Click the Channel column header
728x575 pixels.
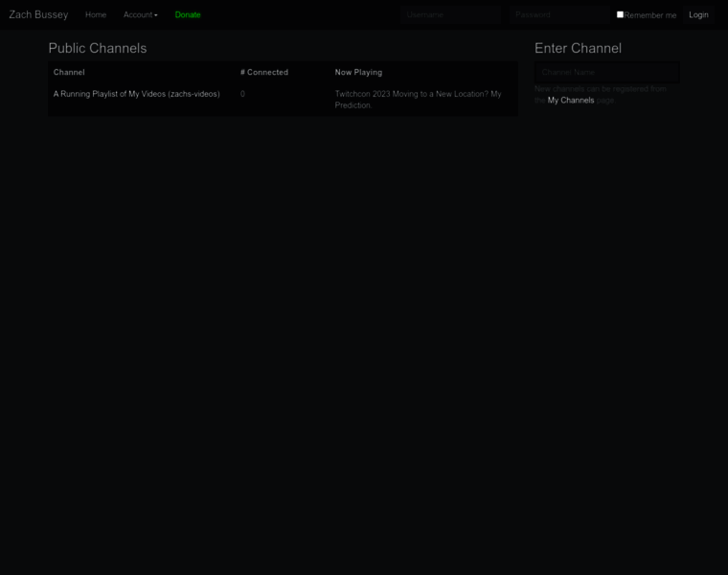point(69,72)
